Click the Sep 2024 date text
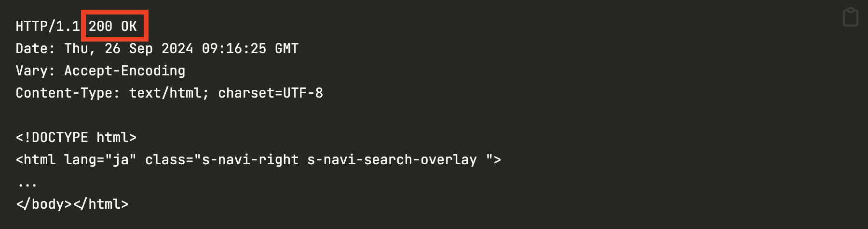 click(x=161, y=48)
